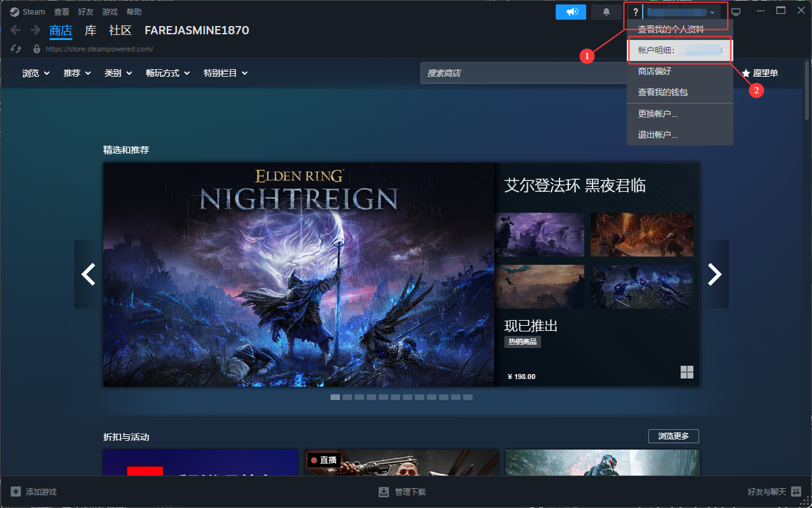The image size is (812, 508).
Task: Switch to the 库 library tab
Action: [x=91, y=30]
